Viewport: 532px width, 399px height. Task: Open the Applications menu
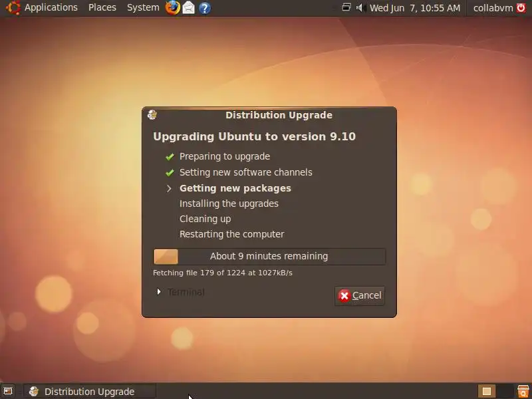51,7
